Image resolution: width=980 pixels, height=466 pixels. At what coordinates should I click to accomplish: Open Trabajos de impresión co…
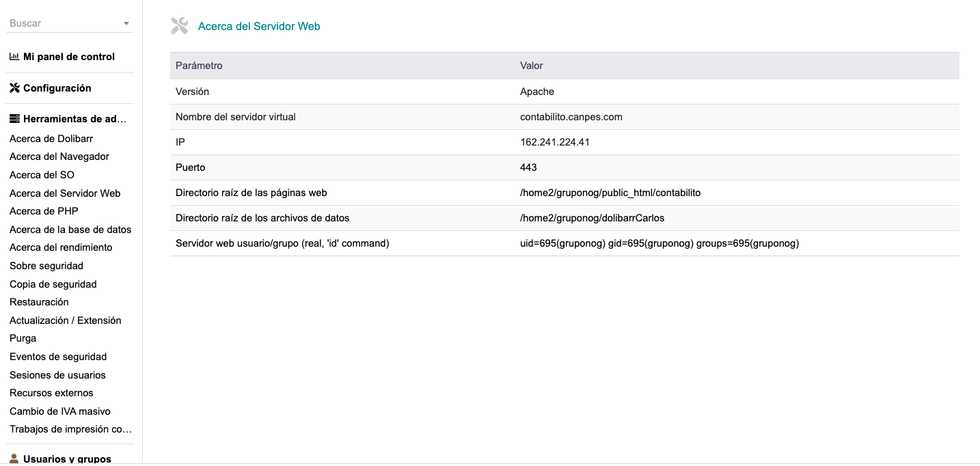[x=70, y=429]
